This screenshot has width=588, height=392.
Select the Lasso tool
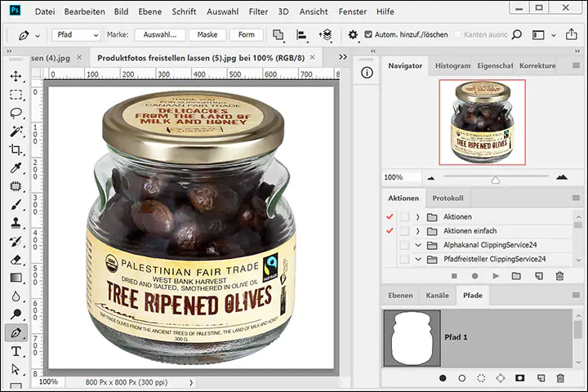(x=16, y=113)
